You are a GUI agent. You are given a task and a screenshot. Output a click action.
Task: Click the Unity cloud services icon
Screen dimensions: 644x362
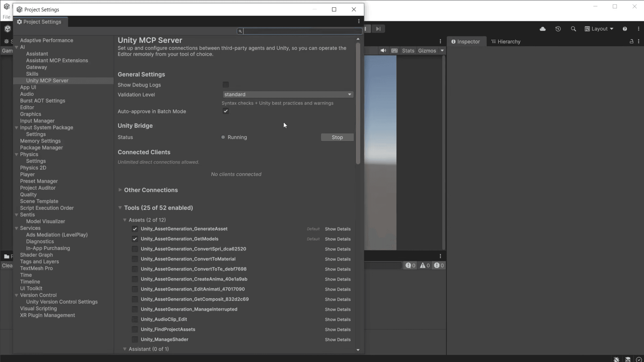[x=543, y=29]
